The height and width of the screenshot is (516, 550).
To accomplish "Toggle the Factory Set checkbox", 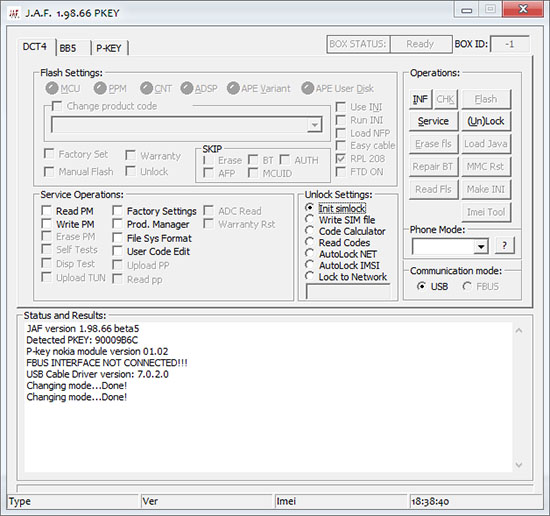I will 49,154.
